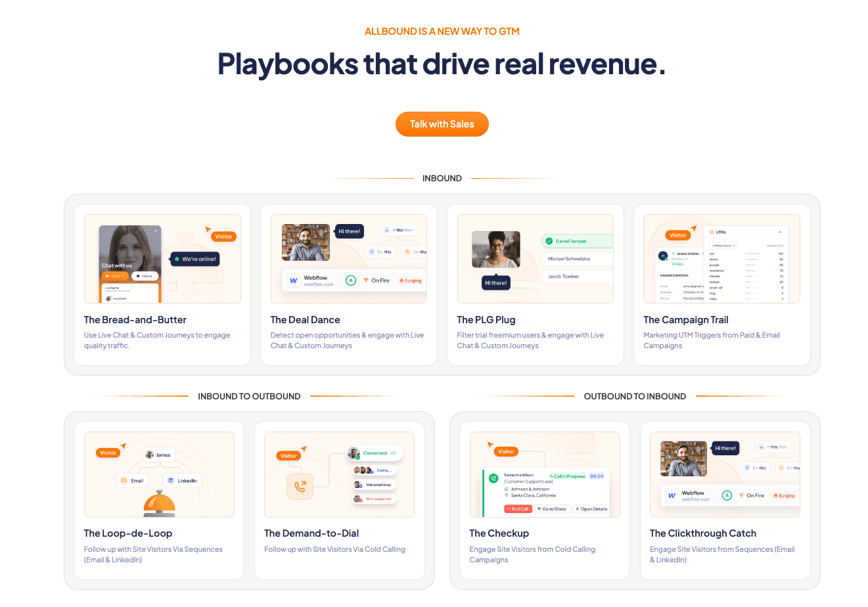
Task: Open The Deal Dance playbook title
Action: tap(305, 320)
